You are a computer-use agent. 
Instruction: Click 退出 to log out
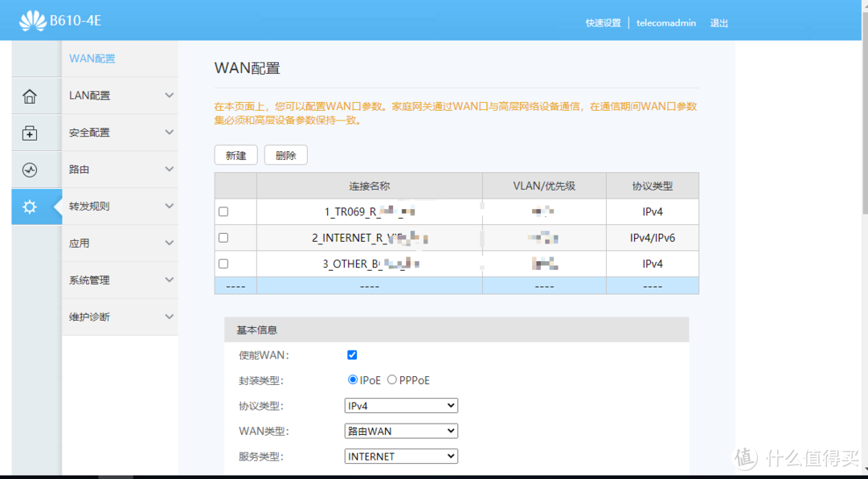coord(719,23)
